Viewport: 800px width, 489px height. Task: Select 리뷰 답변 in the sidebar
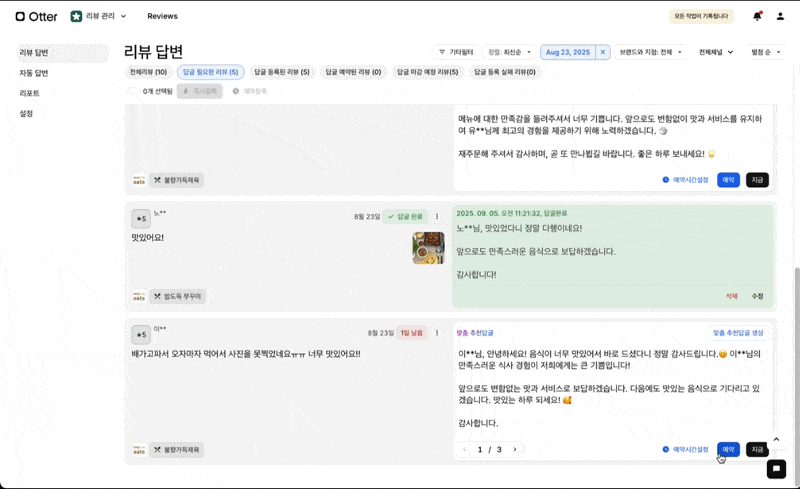click(62, 53)
